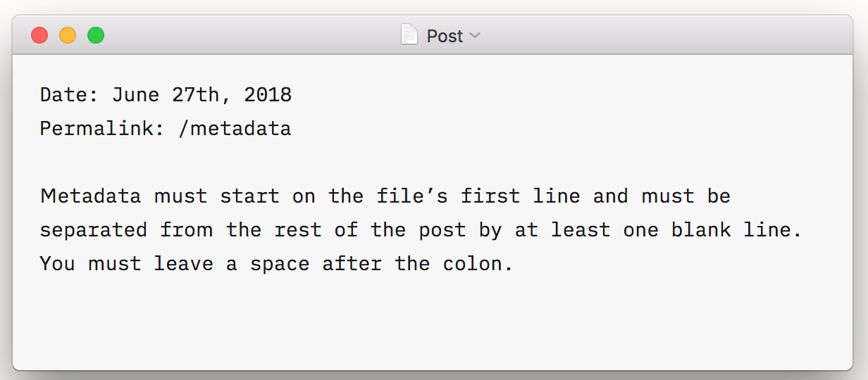The height and width of the screenshot is (380, 868).
Task: Click the empty area below the text
Action: click(433, 320)
